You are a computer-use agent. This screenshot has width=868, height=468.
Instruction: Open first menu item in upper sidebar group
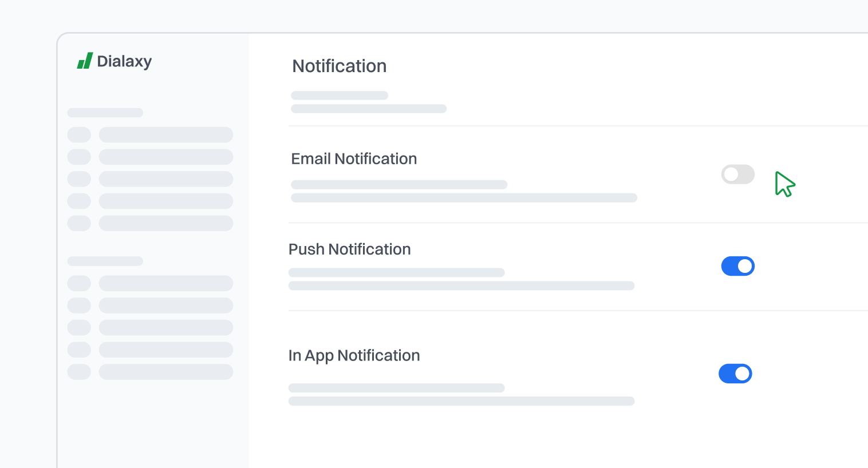click(165, 135)
